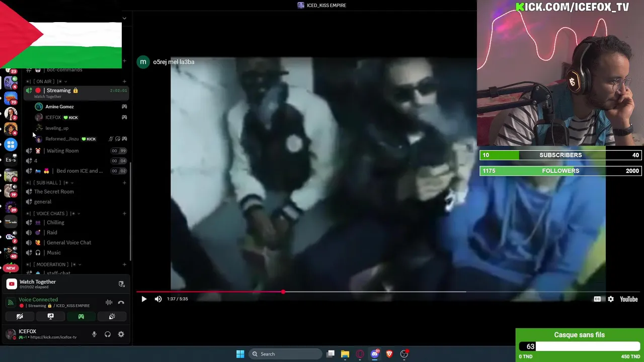Mute the video volume speaker icon
This screenshot has width=644, height=362.
158,299
